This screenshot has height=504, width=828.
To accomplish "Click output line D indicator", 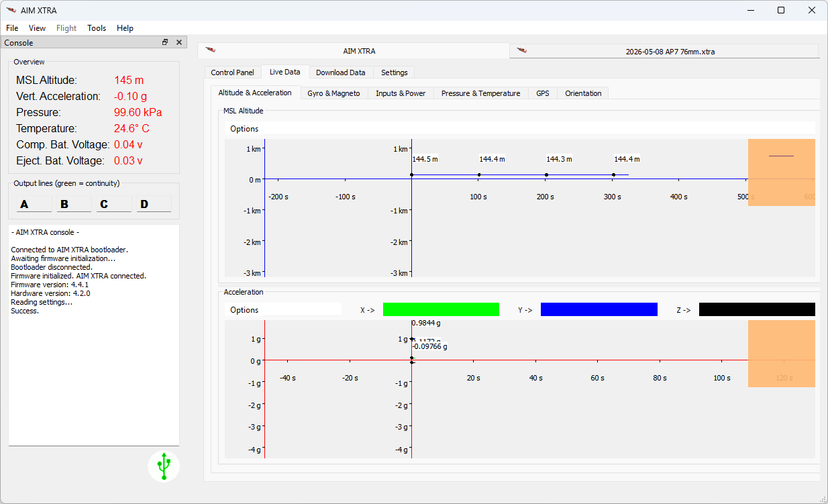I will [x=154, y=204].
